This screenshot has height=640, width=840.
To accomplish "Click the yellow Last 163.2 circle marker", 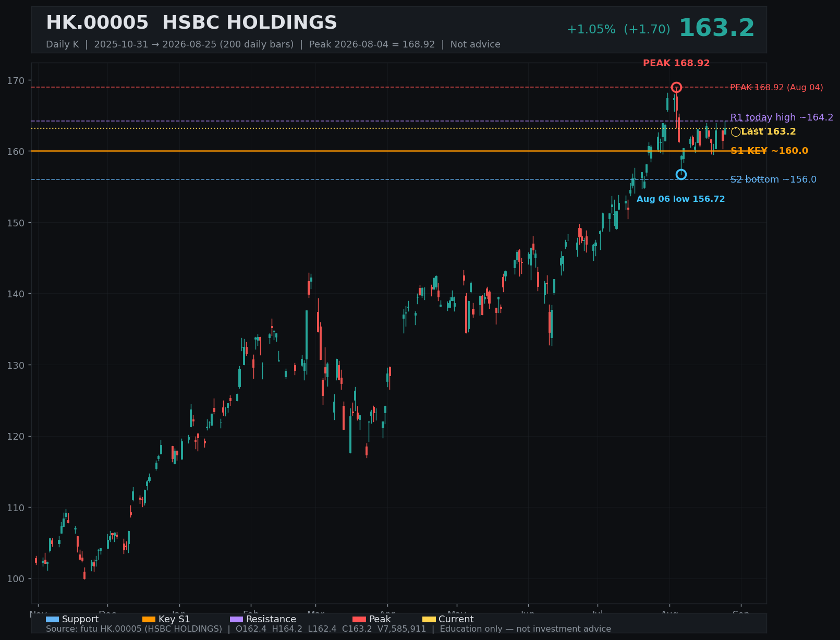I will 736,132.
